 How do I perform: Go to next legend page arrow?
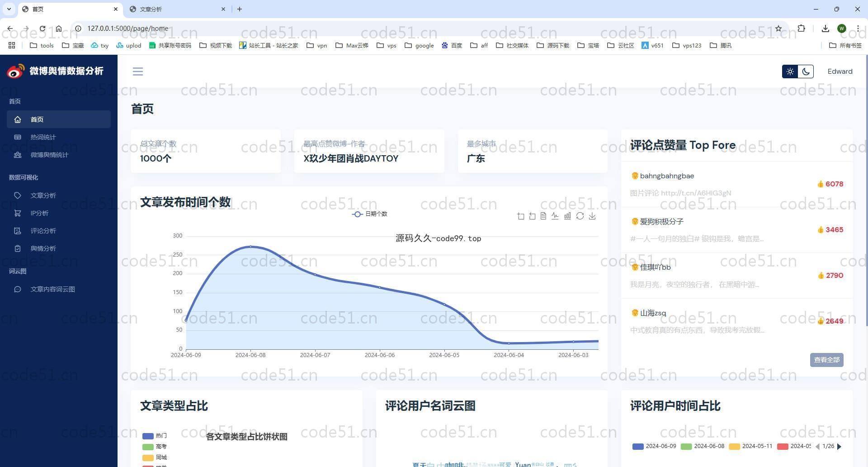pos(840,447)
